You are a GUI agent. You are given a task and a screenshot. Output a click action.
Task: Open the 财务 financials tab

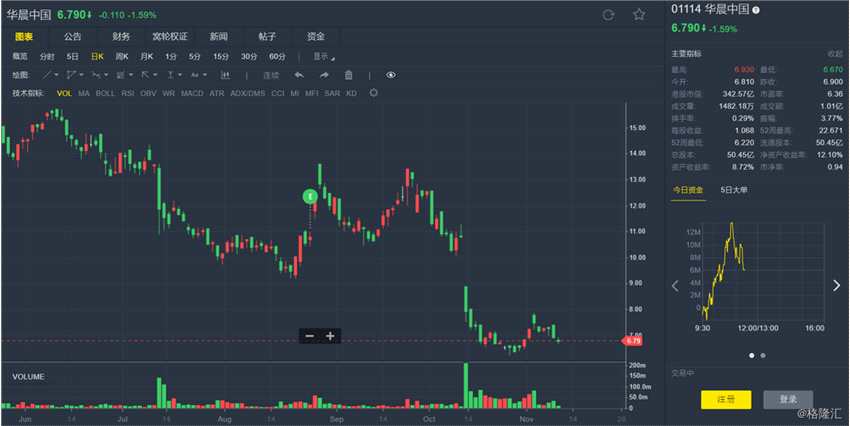(x=121, y=36)
